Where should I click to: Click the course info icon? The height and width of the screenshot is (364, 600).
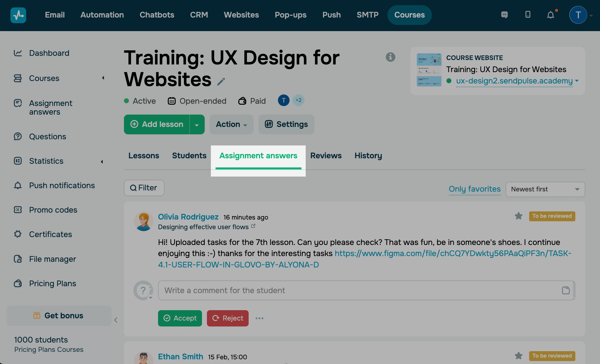click(x=390, y=57)
